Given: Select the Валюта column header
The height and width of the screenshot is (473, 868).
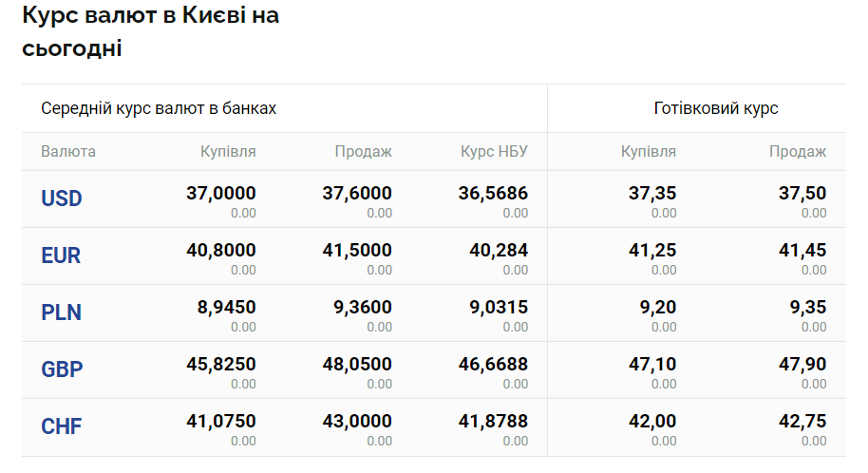Looking at the screenshot, I should pos(68,151).
